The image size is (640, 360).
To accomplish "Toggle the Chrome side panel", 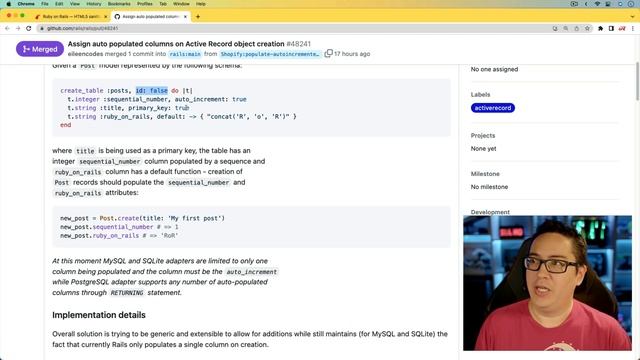I will 611,28.
